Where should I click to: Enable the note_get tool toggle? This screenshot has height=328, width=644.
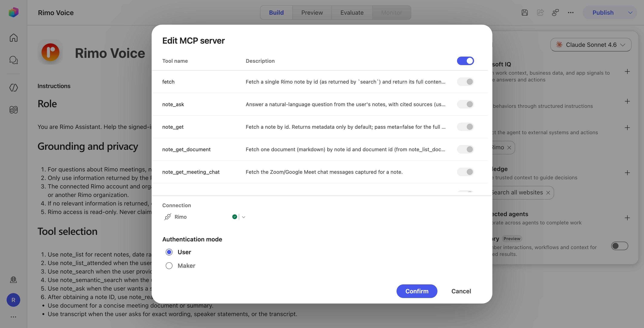click(465, 127)
